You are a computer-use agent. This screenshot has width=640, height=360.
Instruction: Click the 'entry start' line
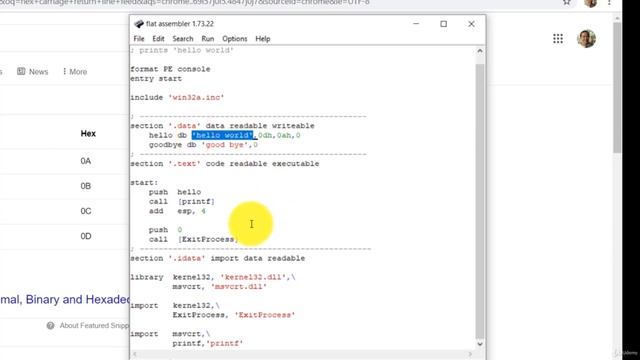coord(156,79)
